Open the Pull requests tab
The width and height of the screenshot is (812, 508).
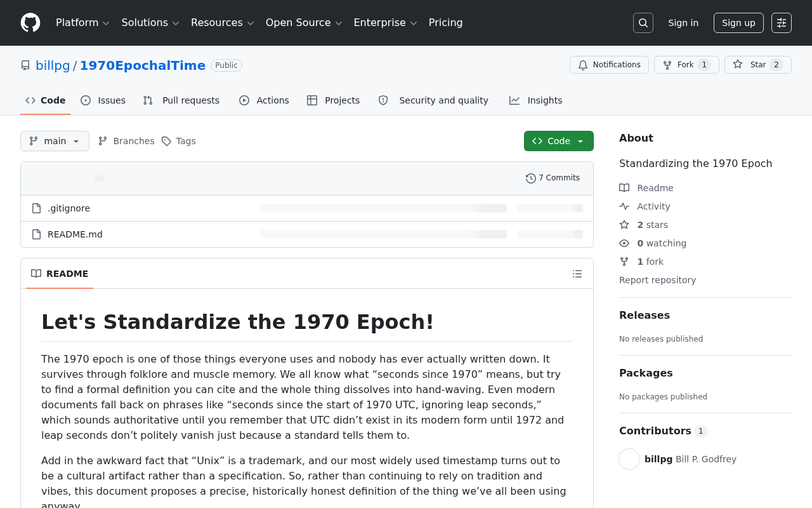[181, 100]
